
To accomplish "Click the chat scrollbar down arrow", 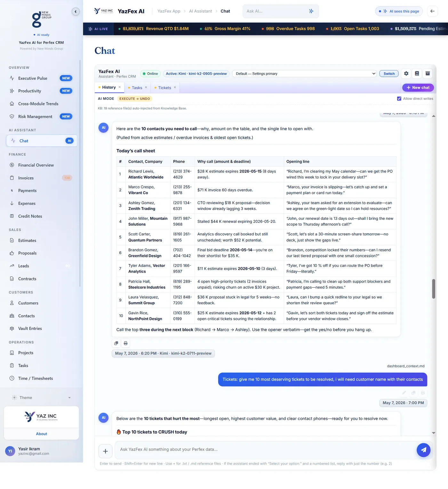I will [434, 433].
